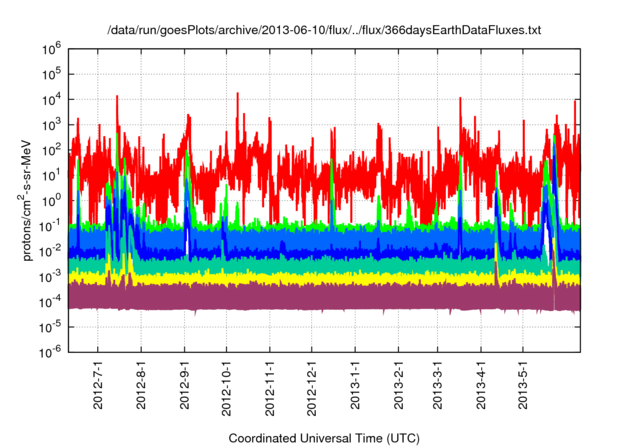
Task: Click the 2013-3-1 date tick label
Action: (438, 384)
